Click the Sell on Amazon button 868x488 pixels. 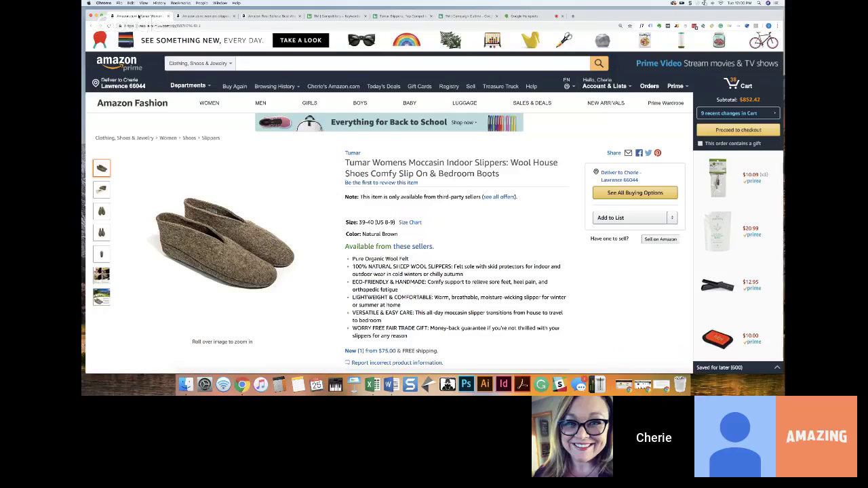click(660, 239)
